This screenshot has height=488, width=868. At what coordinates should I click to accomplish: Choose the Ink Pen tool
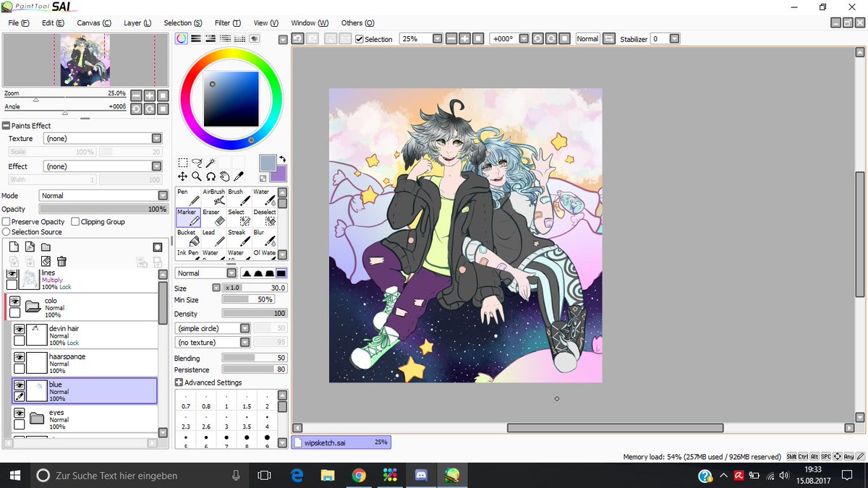[x=188, y=254]
